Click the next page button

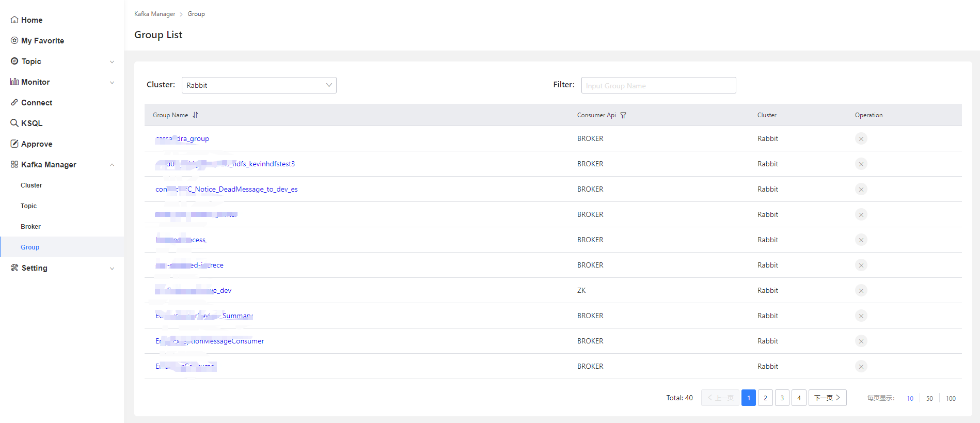(827, 398)
